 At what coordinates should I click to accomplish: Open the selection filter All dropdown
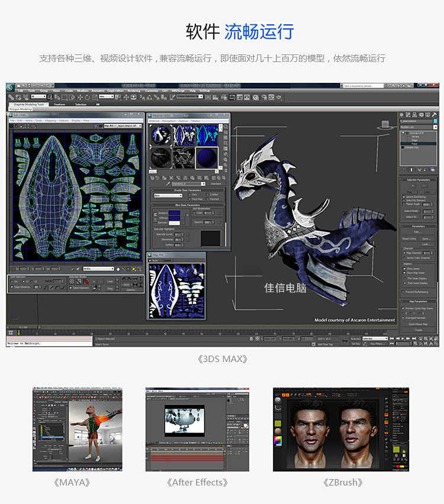click(38, 96)
